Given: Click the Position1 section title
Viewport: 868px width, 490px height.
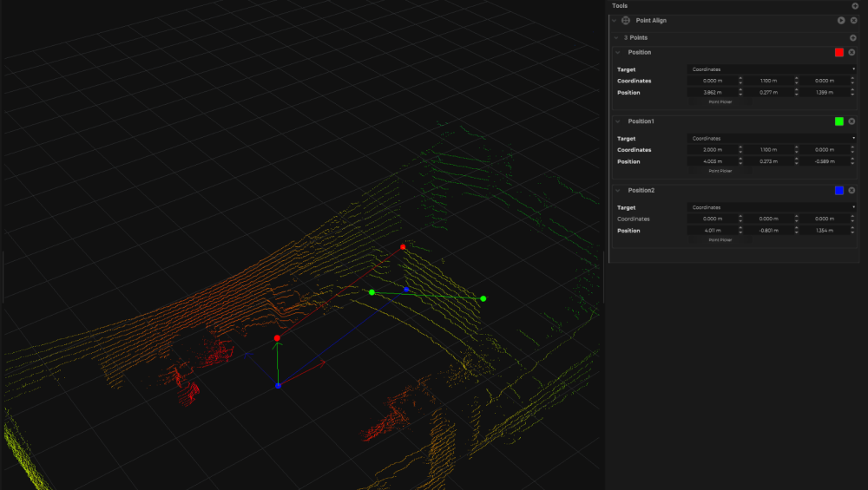Looking at the screenshot, I should coord(641,121).
